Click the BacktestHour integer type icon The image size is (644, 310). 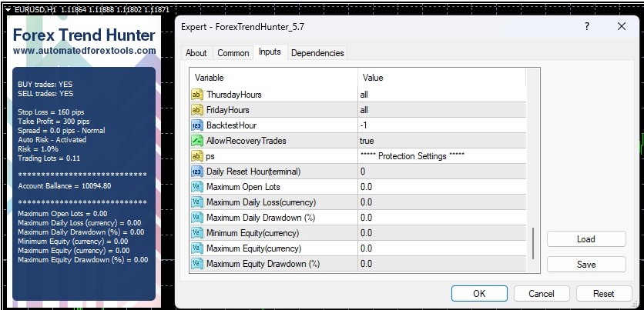coord(196,125)
